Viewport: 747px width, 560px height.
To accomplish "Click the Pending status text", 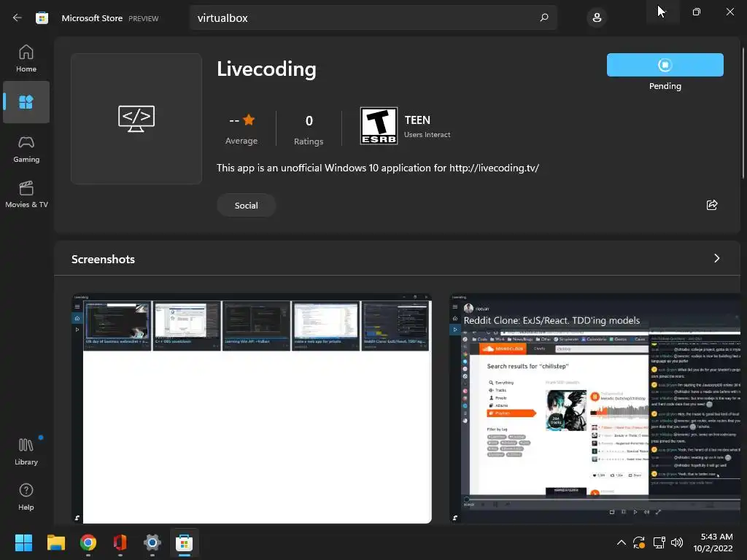I will tap(665, 86).
